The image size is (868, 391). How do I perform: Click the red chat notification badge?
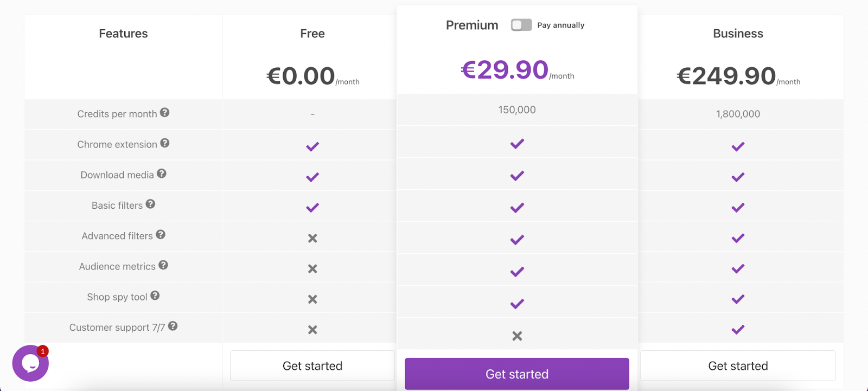tap(43, 351)
